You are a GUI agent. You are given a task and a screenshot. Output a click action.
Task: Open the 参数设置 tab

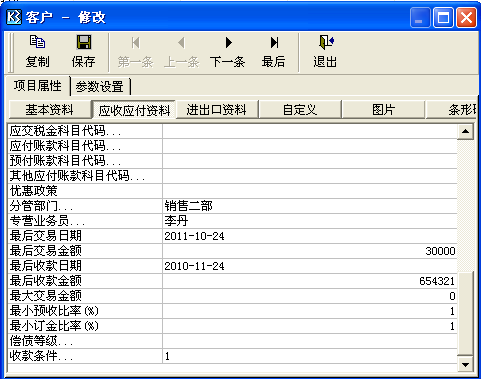[x=100, y=87]
